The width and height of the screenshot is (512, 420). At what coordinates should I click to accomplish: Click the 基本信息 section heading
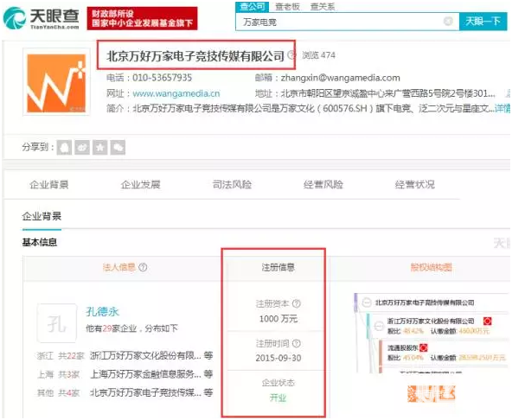(40, 242)
